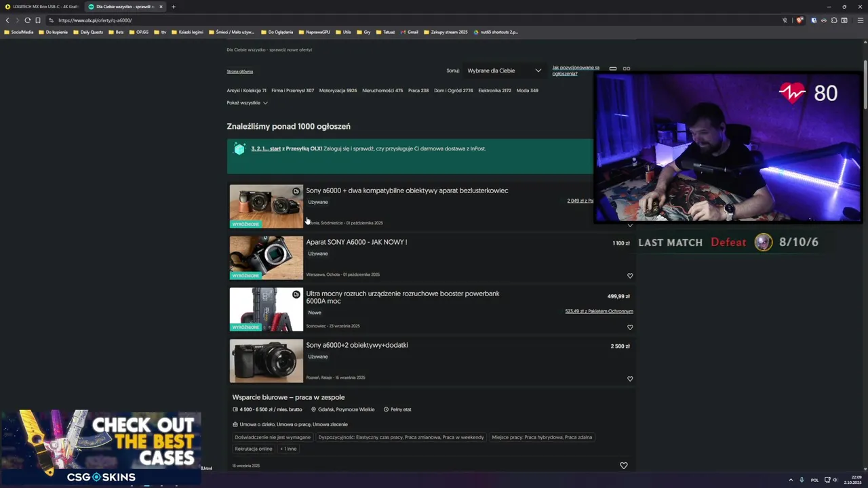Open the 'Do Oglądania' bookmarks folder
868x488 pixels.
pos(277,32)
